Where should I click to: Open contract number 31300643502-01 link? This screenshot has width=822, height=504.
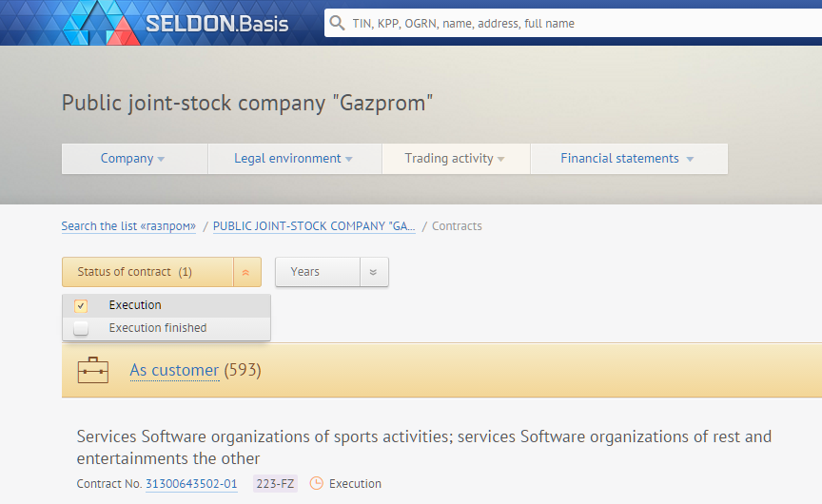[x=191, y=484]
